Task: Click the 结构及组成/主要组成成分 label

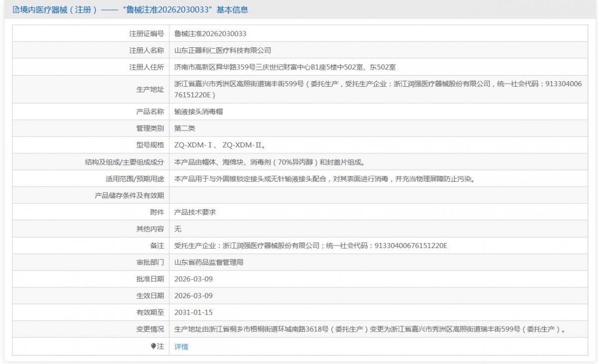Action: pyautogui.click(x=125, y=162)
